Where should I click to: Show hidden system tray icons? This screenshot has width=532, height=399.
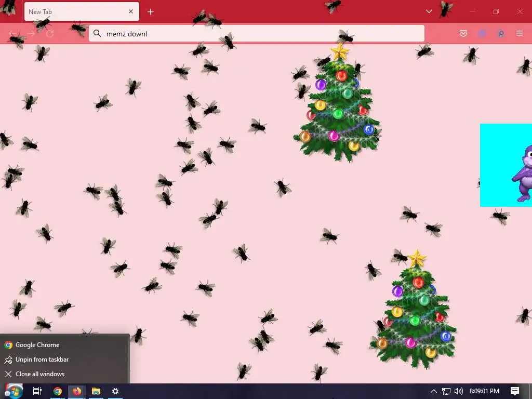pyautogui.click(x=434, y=391)
